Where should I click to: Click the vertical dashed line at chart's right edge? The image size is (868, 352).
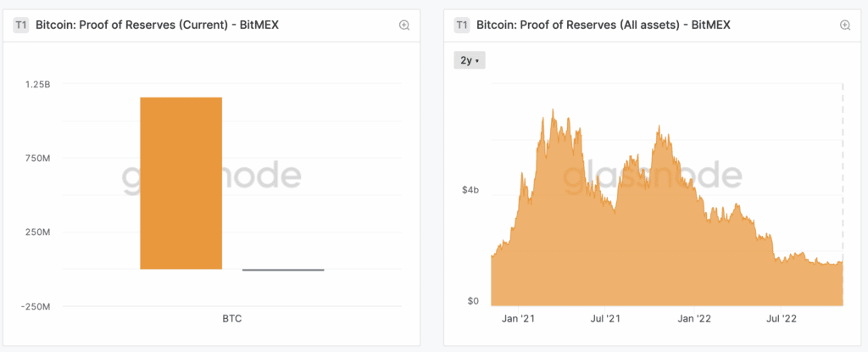point(843,170)
